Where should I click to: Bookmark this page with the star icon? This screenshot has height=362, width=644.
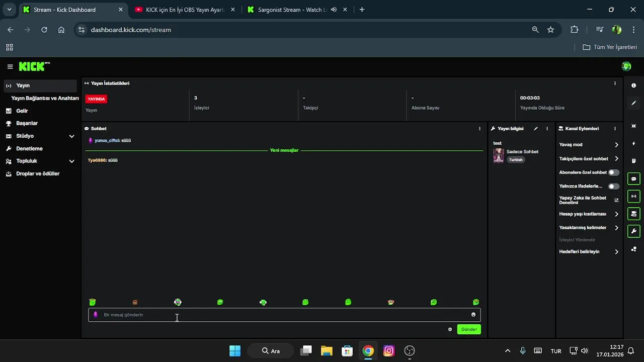(550, 30)
